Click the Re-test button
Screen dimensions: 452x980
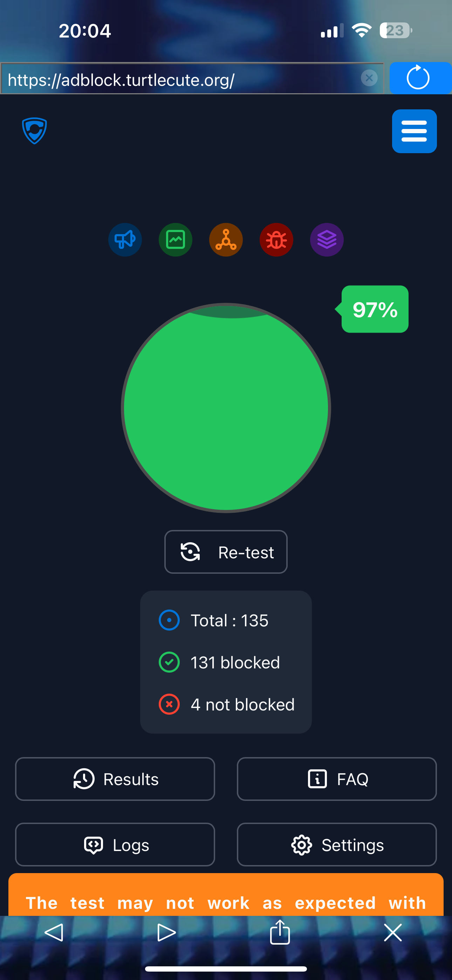point(226,552)
